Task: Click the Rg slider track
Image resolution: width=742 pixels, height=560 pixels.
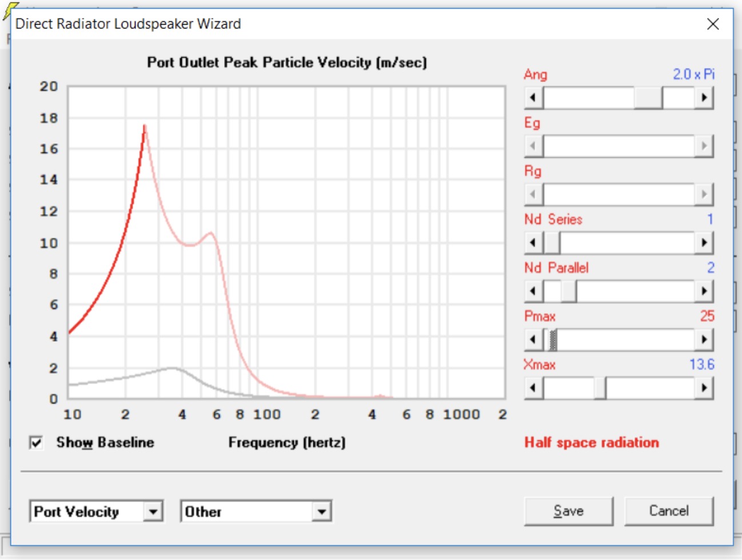Action: 619,195
